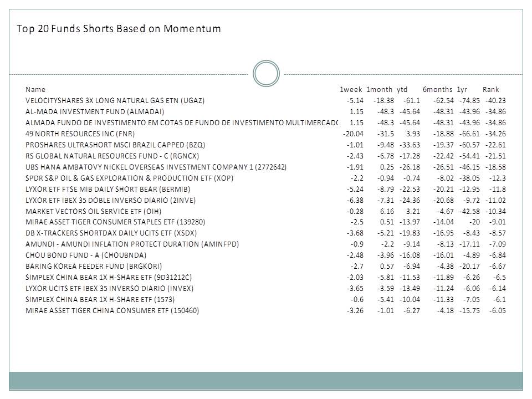
Task: Click the 49 North Resources Inc (FNR) entry
Action: [80, 134]
